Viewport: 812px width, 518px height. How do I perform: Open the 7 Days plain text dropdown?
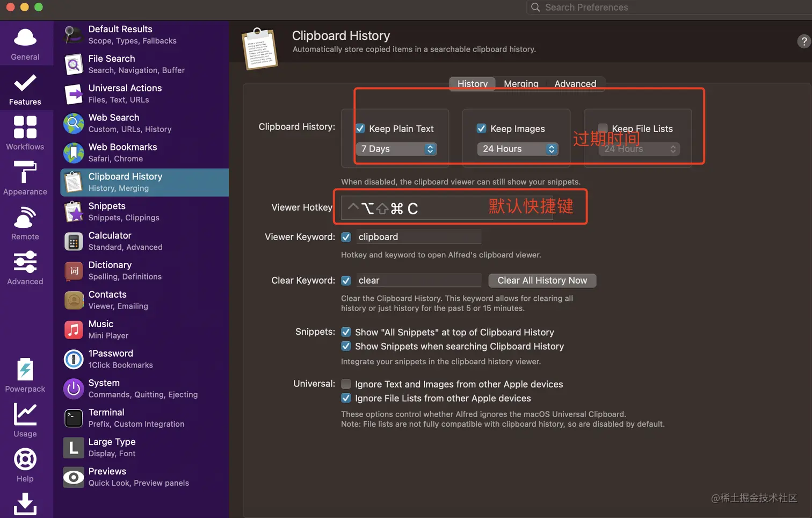tap(396, 149)
